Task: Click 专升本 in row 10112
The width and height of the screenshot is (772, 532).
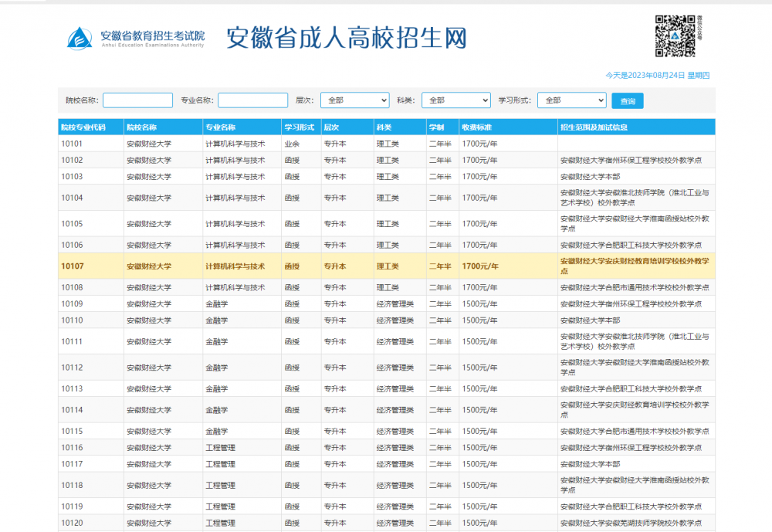Action: 335,368
